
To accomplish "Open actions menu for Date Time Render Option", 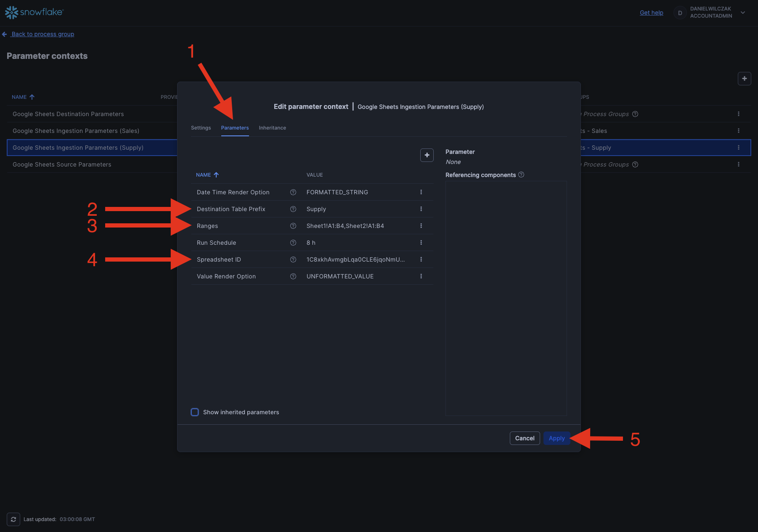I will click(x=421, y=192).
